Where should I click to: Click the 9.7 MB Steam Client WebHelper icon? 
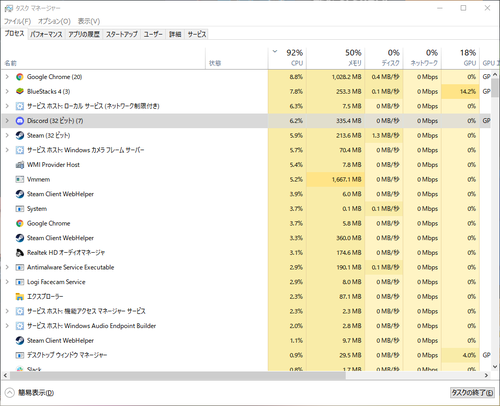[20, 341]
